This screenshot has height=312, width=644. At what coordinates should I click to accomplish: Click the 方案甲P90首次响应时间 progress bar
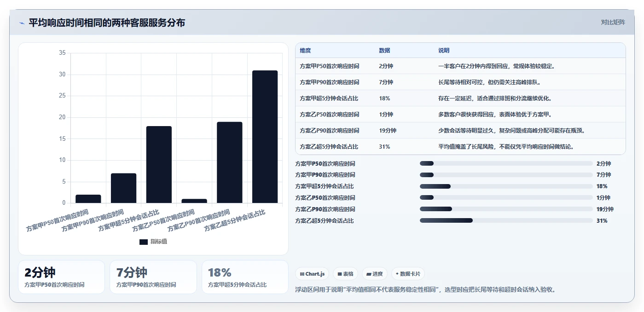pyautogui.click(x=506, y=175)
